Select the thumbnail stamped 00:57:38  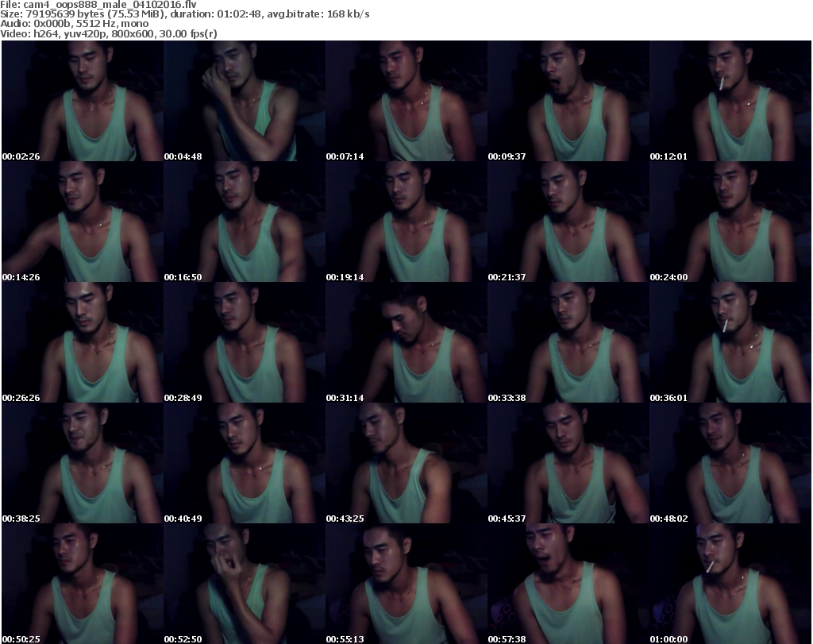pyautogui.click(x=568, y=584)
